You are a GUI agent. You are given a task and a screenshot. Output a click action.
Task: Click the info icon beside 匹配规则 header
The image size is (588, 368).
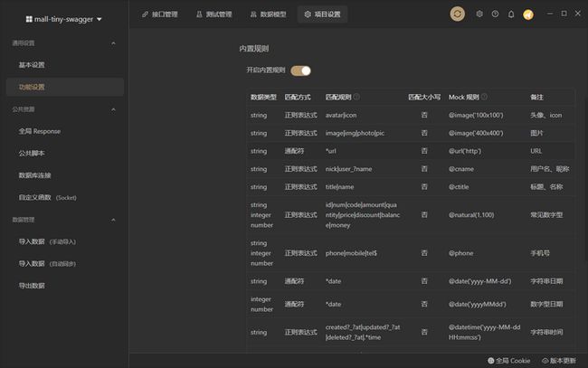coord(356,97)
